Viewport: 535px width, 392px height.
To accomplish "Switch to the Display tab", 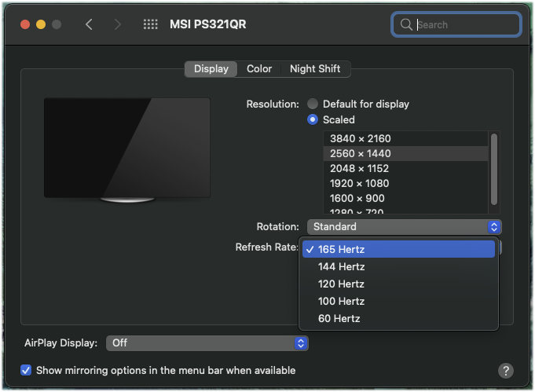I will coord(211,69).
